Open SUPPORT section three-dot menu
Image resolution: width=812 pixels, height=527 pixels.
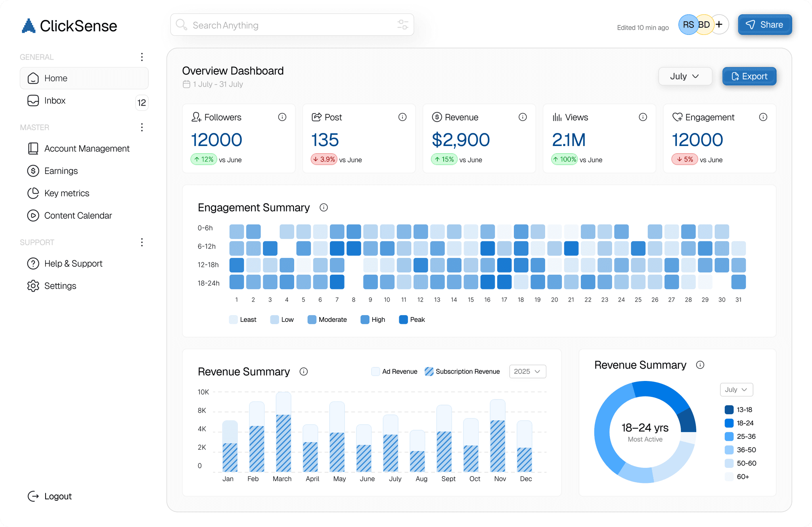(x=142, y=242)
